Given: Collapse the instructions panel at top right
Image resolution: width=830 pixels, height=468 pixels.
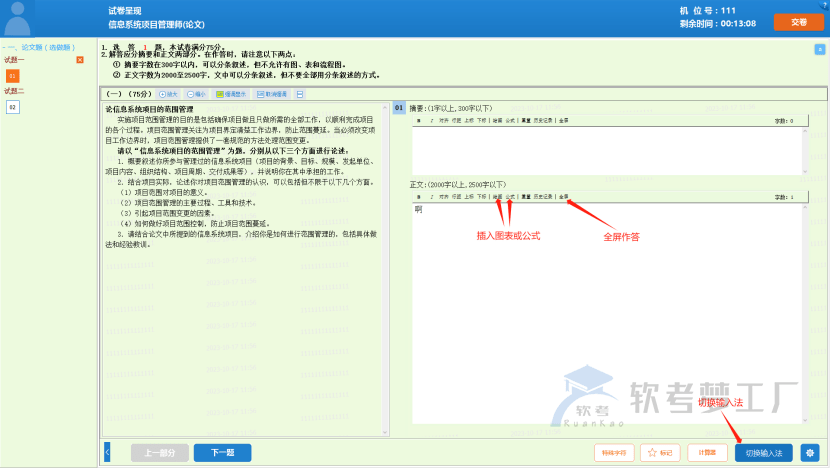Looking at the screenshot, I should click(820, 48).
